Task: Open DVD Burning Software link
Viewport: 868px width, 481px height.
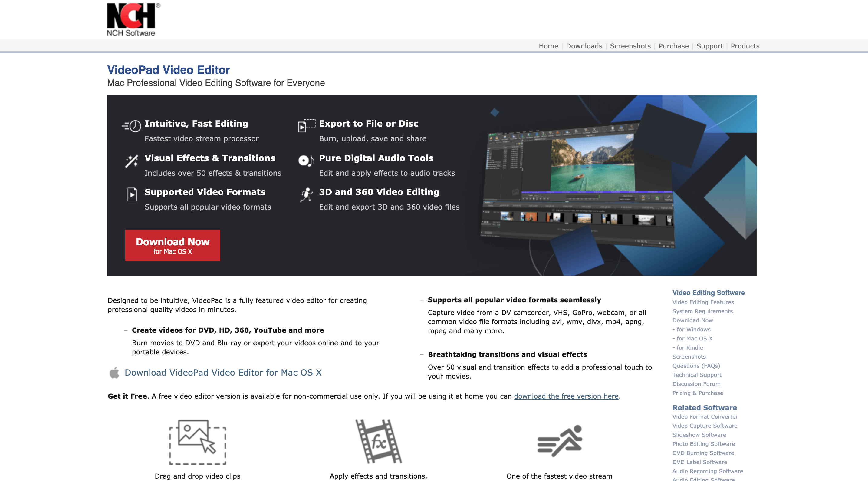Action: (703, 453)
